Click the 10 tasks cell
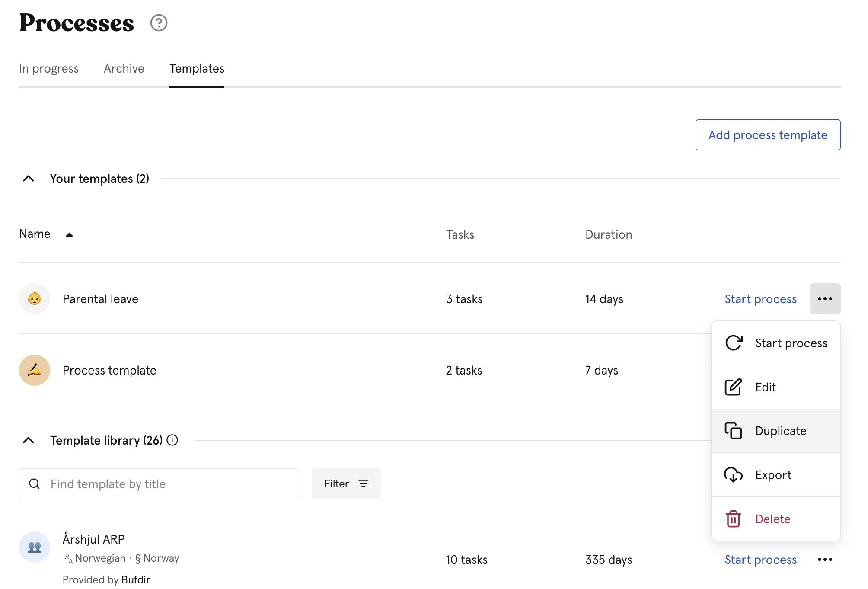The width and height of the screenshot is (868, 589). 467,560
